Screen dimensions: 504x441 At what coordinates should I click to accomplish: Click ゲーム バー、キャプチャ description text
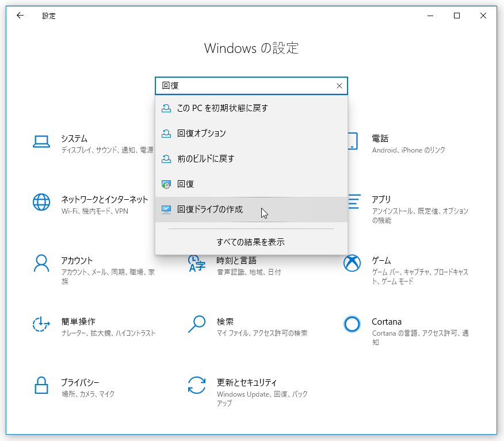(x=420, y=276)
